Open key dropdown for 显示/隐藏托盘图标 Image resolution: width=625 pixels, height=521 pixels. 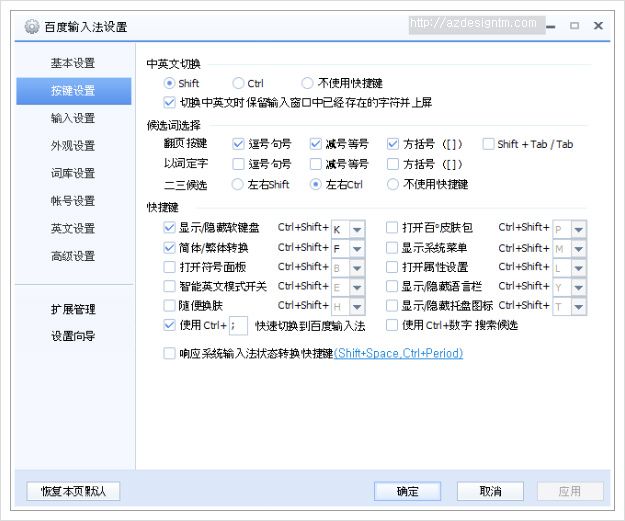[x=579, y=307]
